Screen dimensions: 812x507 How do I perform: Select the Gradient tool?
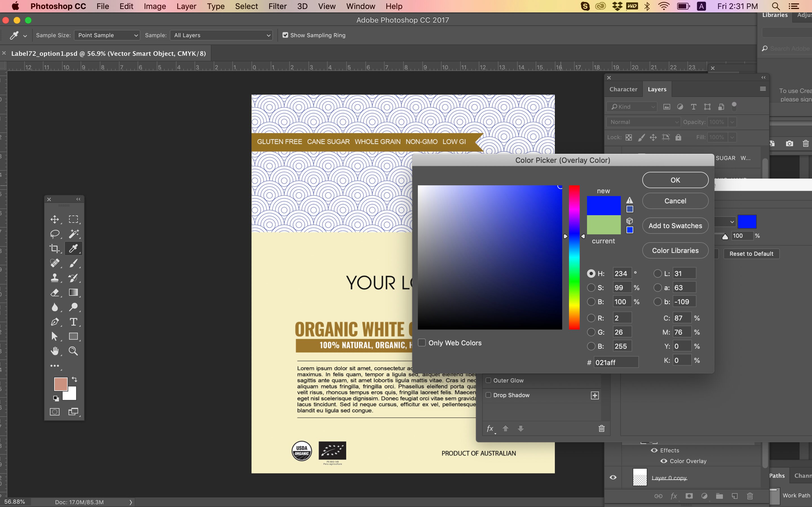(x=74, y=292)
